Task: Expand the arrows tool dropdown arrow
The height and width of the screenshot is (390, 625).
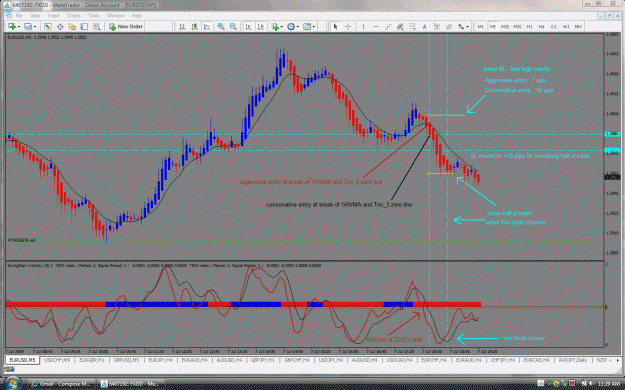Action: pyautogui.click(x=468, y=27)
